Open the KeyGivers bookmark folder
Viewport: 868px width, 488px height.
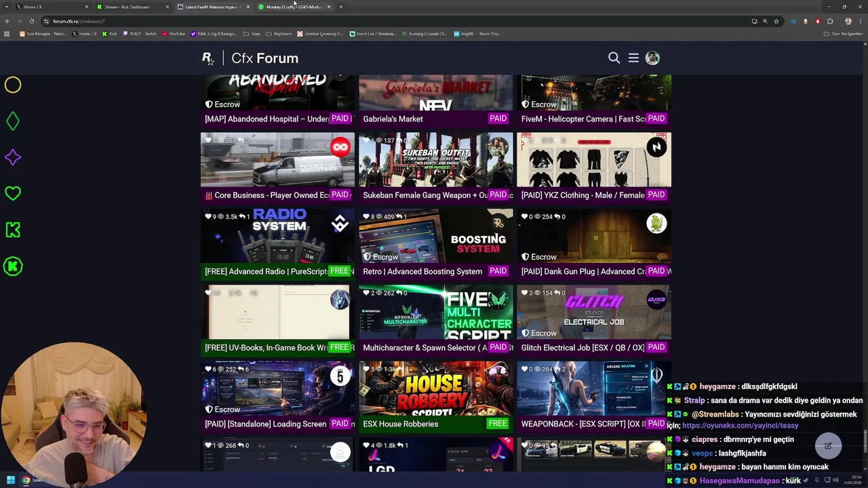coord(279,33)
